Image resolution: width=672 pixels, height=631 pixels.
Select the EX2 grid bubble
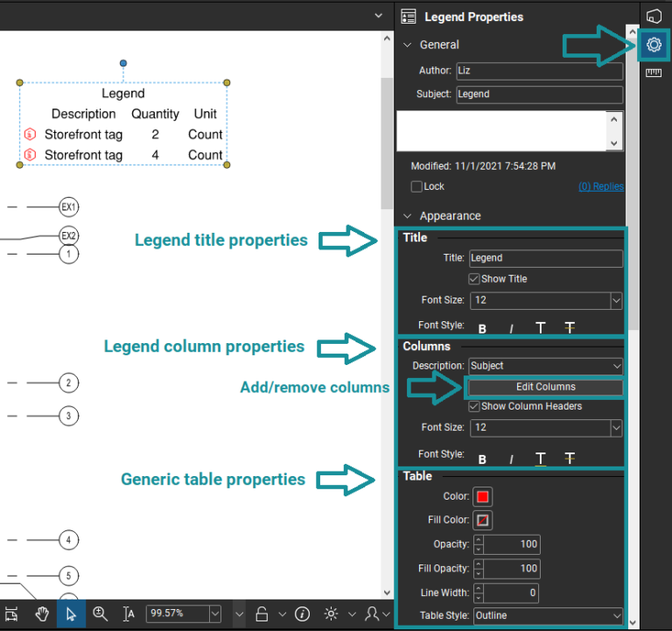(x=68, y=235)
